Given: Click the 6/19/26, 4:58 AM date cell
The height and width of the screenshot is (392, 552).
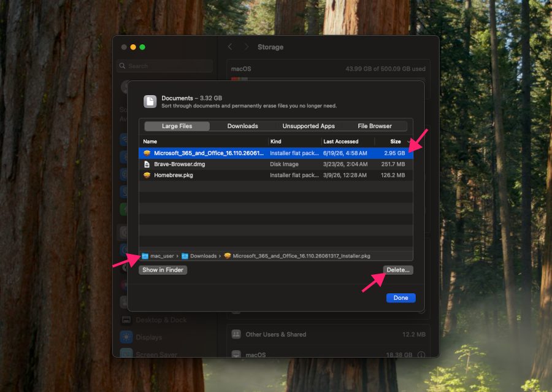Looking at the screenshot, I should pos(345,153).
